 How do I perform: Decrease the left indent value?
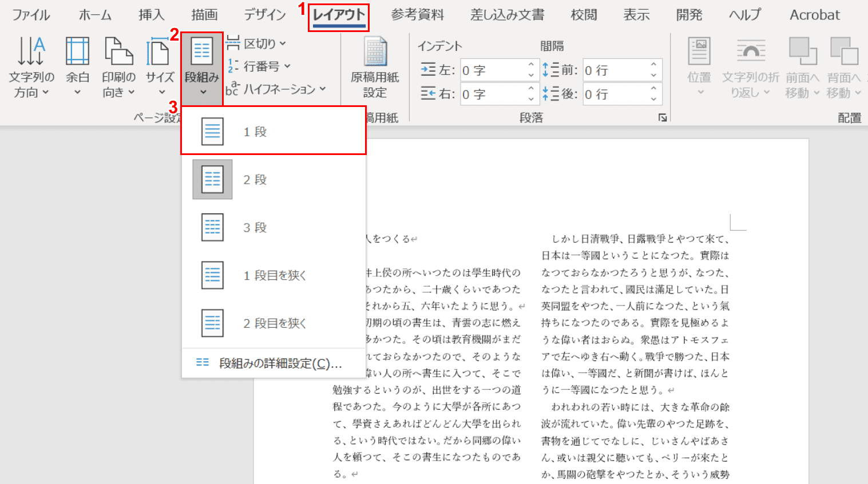coord(531,76)
